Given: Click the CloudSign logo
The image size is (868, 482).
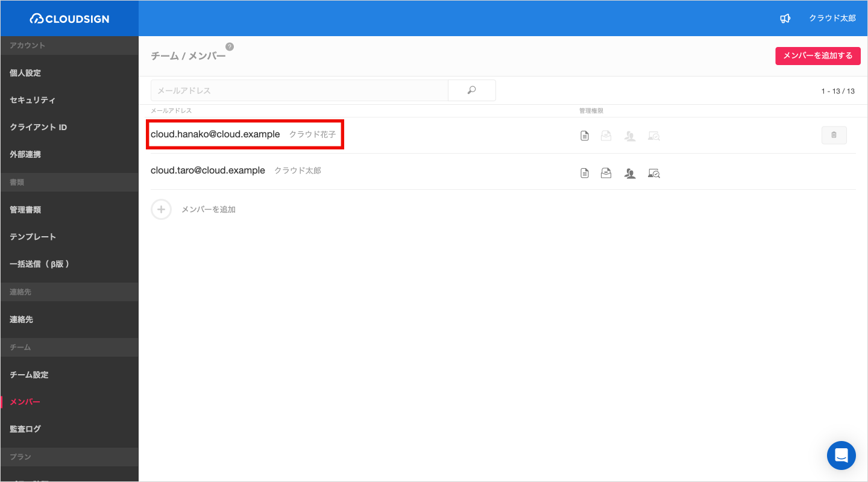Looking at the screenshot, I should tap(69, 19).
